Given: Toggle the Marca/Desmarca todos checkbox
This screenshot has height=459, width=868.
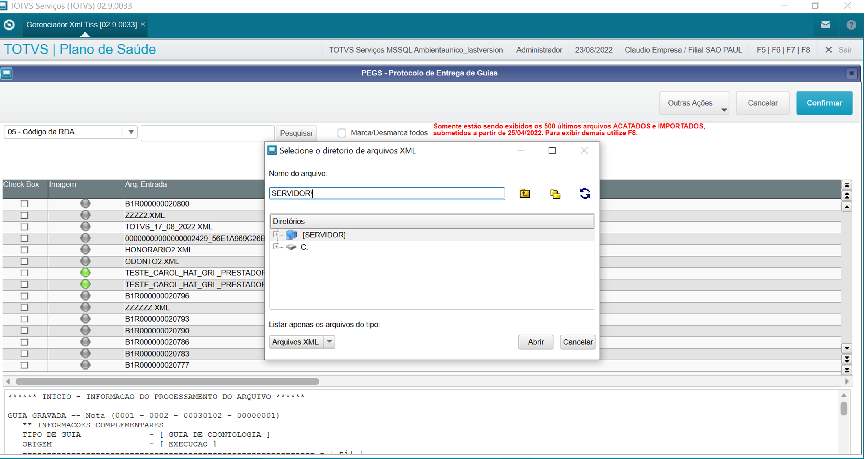Looking at the screenshot, I should (342, 133).
